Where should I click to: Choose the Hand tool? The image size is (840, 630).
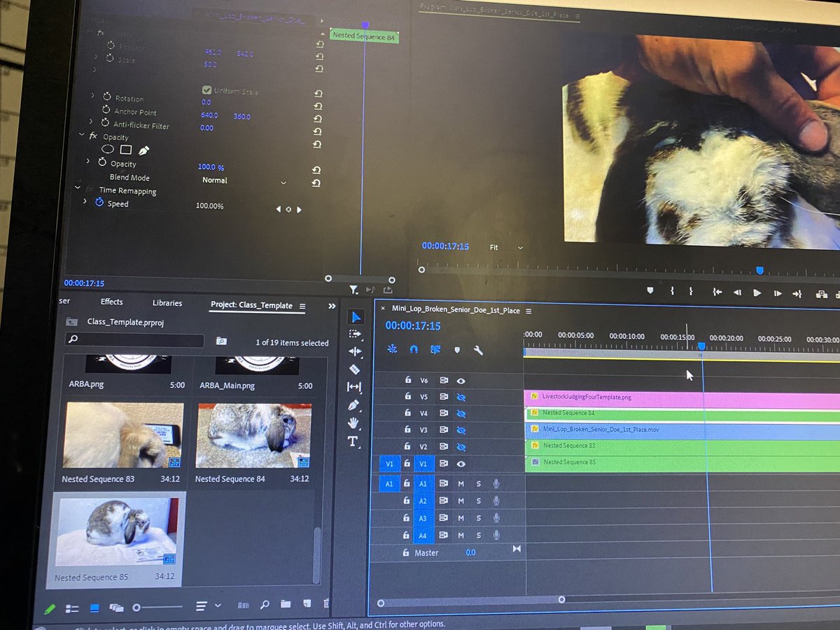353,423
